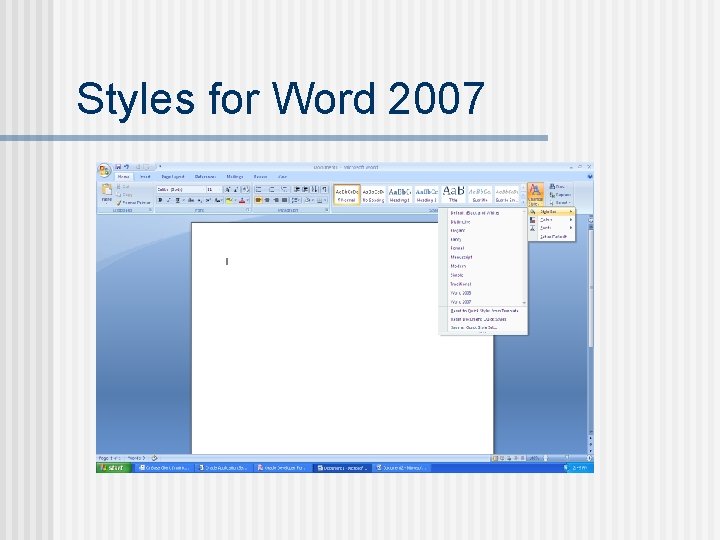Switch to the Mailings tab
This screenshot has height=540, width=720.
tap(235, 177)
